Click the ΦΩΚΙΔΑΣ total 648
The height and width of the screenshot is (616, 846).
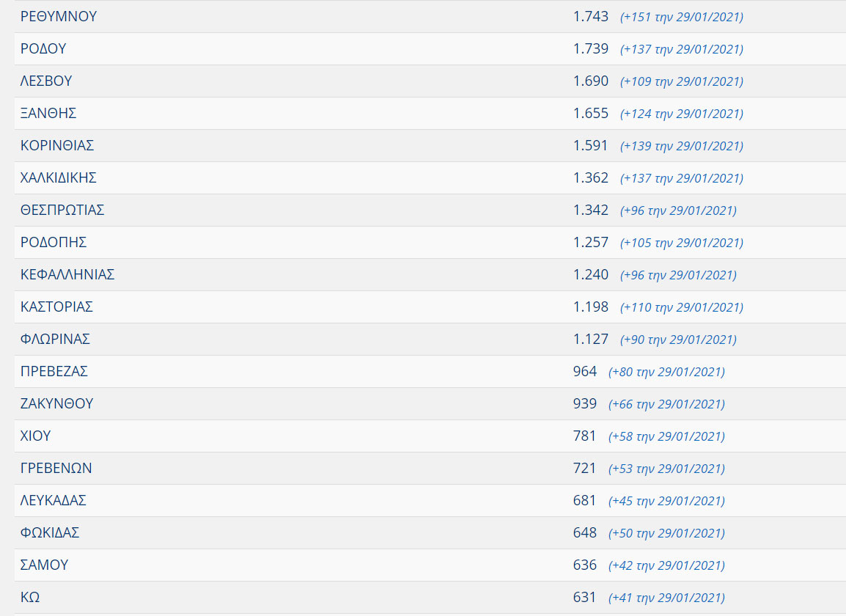(585, 533)
